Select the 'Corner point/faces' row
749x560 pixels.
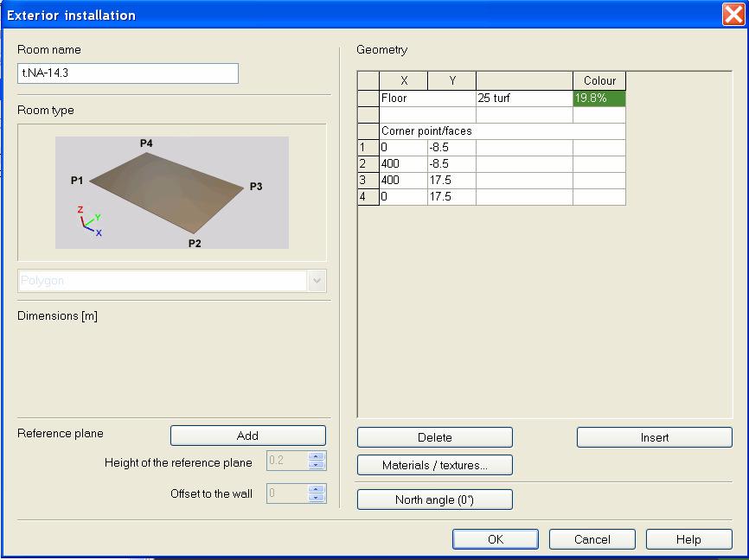(x=503, y=131)
